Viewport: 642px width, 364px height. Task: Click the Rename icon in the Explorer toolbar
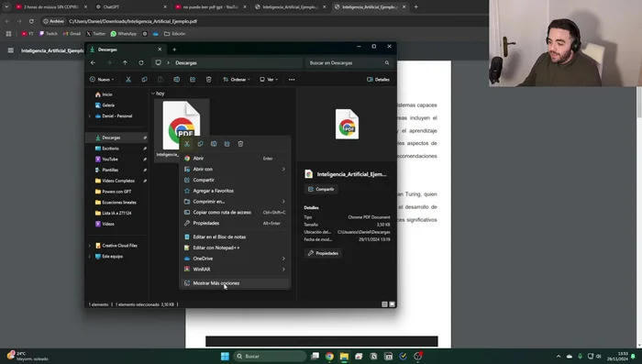click(176, 80)
